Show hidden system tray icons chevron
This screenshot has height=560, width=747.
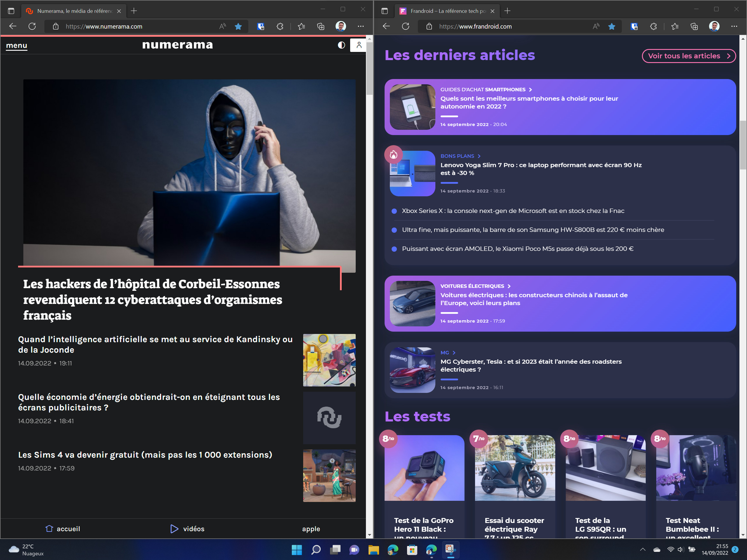pyautogui.click(x=643, y=549)
